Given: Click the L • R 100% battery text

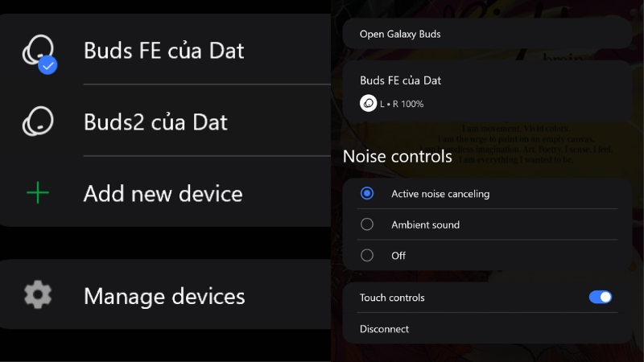Looking at the screenshot, I should (402, 104).
